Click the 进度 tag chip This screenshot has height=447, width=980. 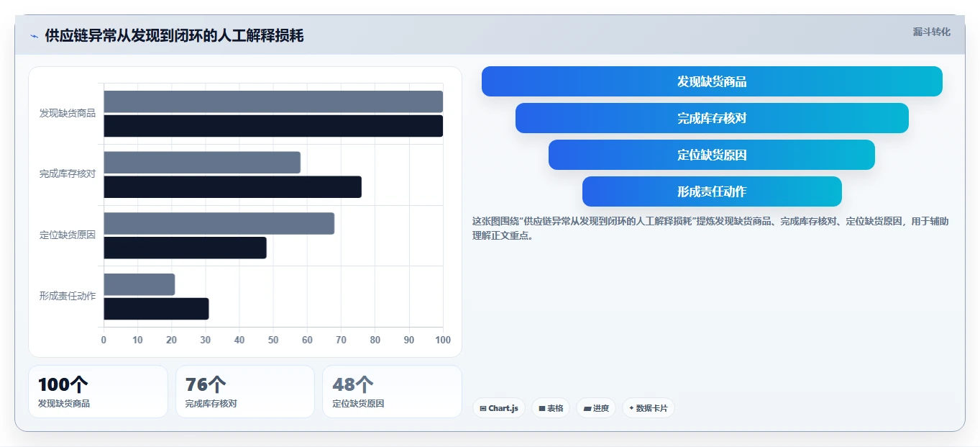click(596, 408)
